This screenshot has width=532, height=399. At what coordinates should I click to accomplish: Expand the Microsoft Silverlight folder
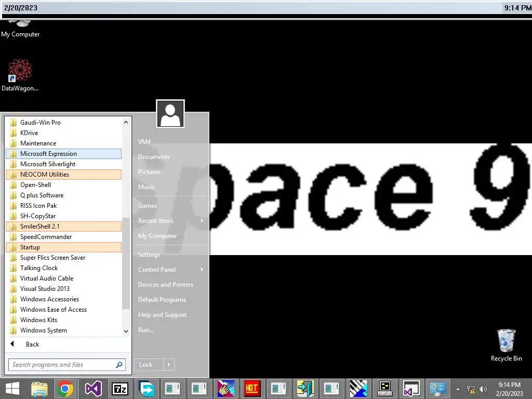tap(64, 164)
